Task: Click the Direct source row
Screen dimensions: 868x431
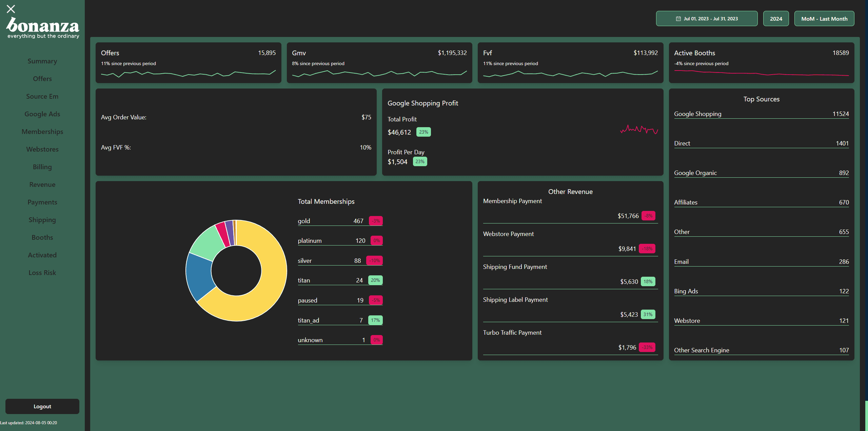Action: tap(762, 143)
